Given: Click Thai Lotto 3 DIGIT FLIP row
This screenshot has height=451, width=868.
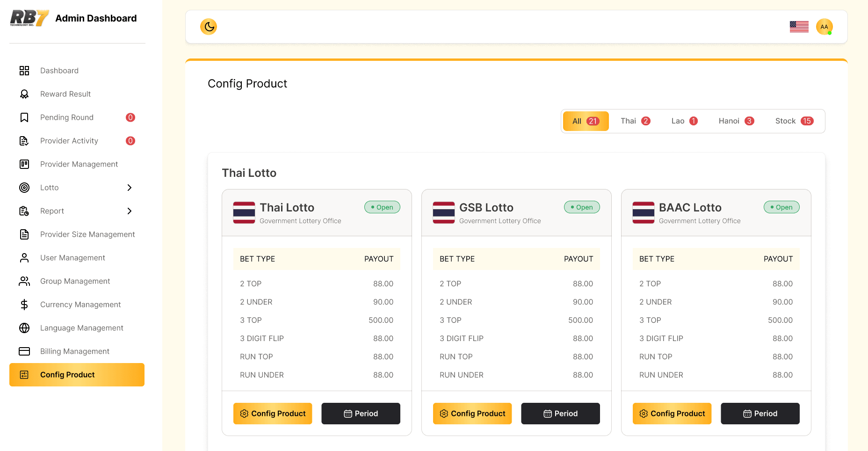Looking at the screenshot, I should [x=317, y=338].
